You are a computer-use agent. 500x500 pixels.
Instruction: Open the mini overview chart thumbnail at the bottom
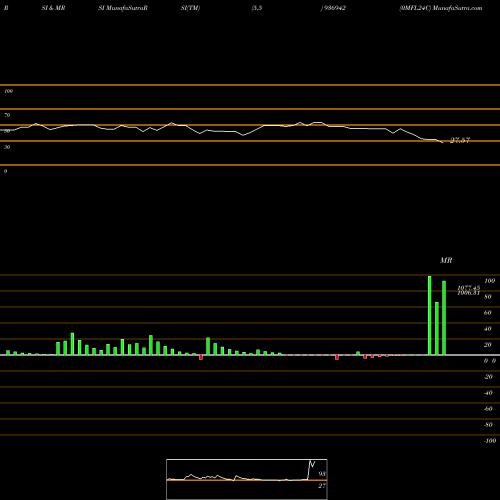[x=247, y=479]
